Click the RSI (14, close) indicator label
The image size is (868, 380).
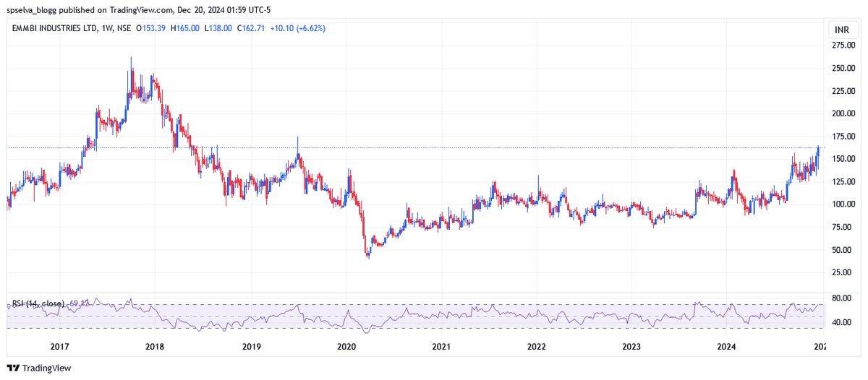click(38, 303)
